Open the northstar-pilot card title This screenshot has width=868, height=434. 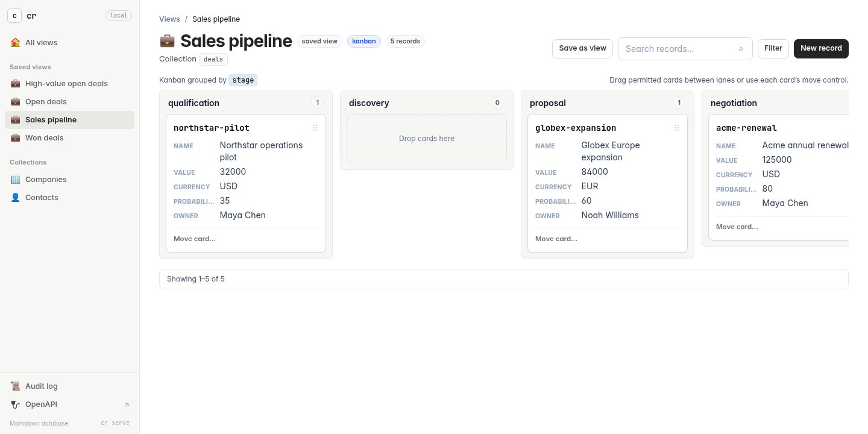212,128
